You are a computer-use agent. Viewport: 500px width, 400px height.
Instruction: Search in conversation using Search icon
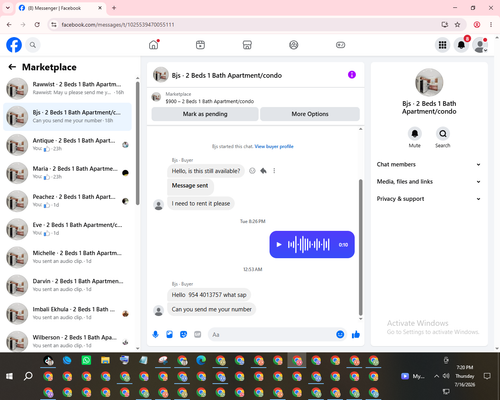(x=443, y=134)
